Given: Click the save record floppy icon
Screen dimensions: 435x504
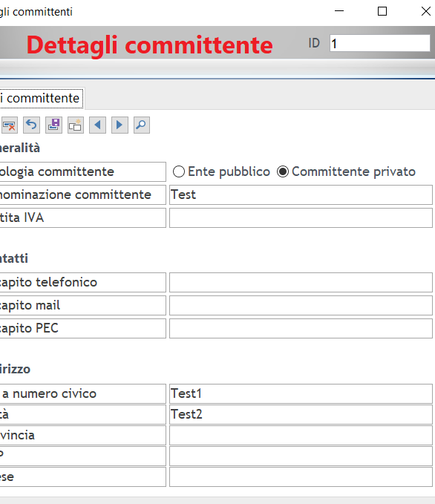Looking at the screenshot, I should pos(53,125).
